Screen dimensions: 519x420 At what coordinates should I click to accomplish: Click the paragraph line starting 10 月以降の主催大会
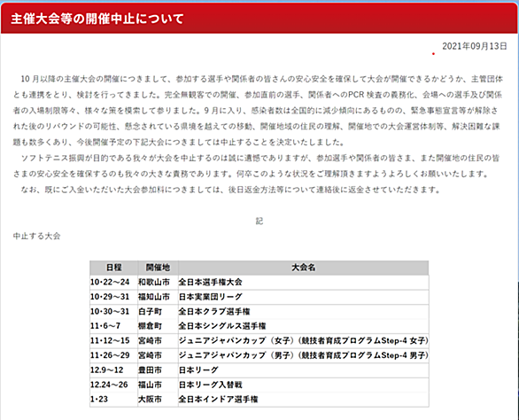pos(262,79)
